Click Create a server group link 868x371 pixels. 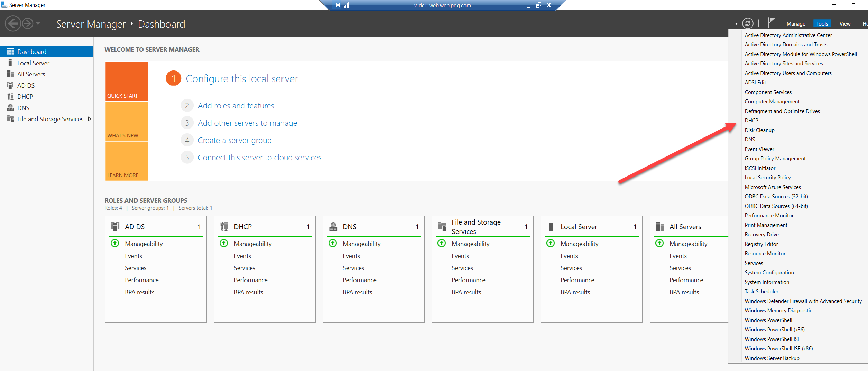pyautogui.click(x=235, y=140)
